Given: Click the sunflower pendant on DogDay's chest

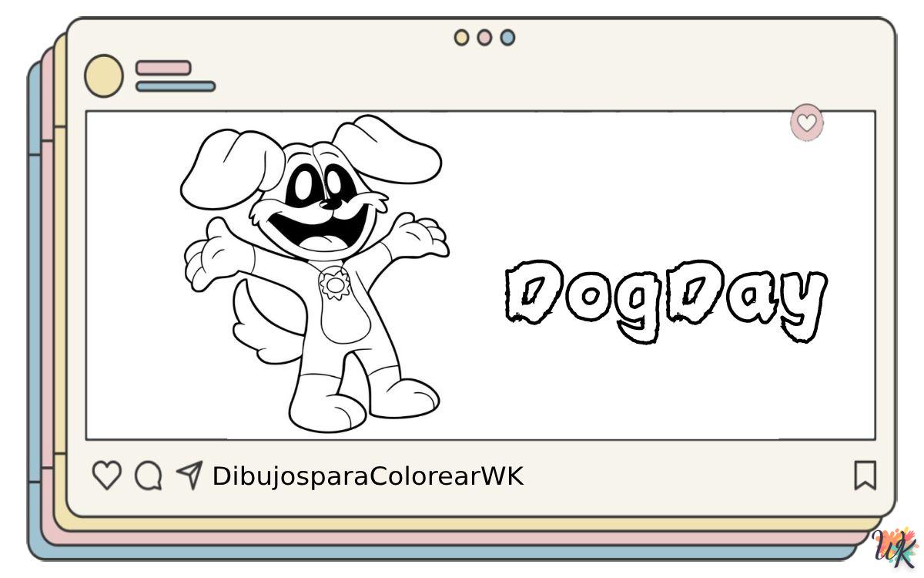Looking at the screenshot, I should tap(335, 284).
